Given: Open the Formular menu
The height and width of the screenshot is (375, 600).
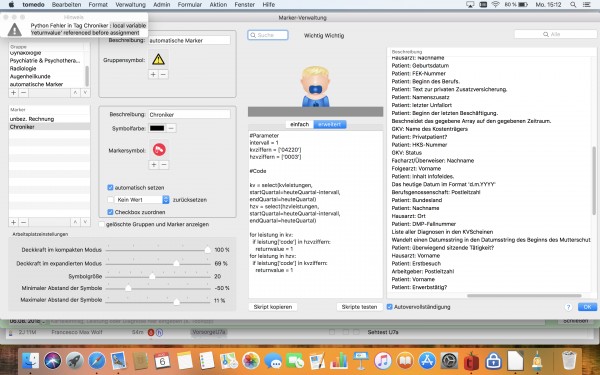Looking at the screenshot, I should coord(190,5).
